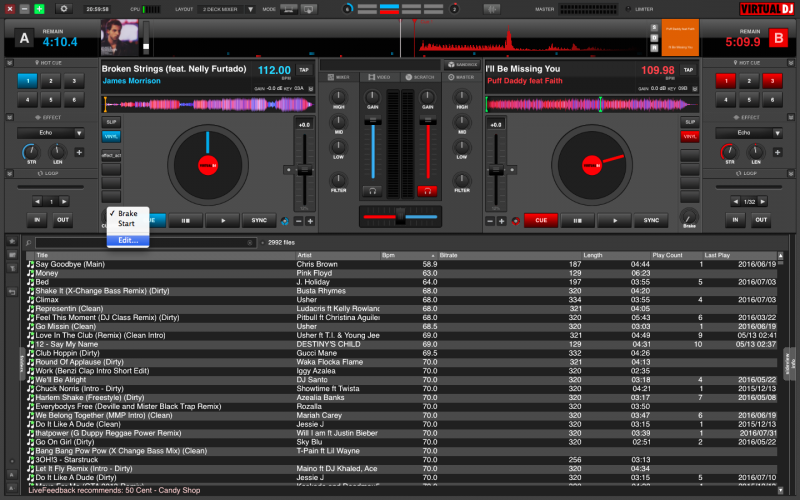This screenshot has height=500, width=800.
Task: Pitch bend up with deck A plus button
Action: pyautogui.click(x=310, y=221)
